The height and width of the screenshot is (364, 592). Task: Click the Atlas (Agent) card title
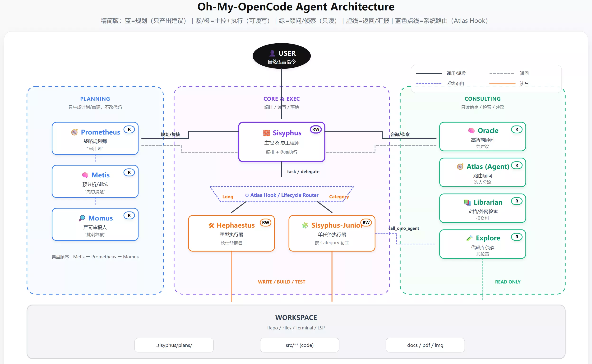click(488, 166)
